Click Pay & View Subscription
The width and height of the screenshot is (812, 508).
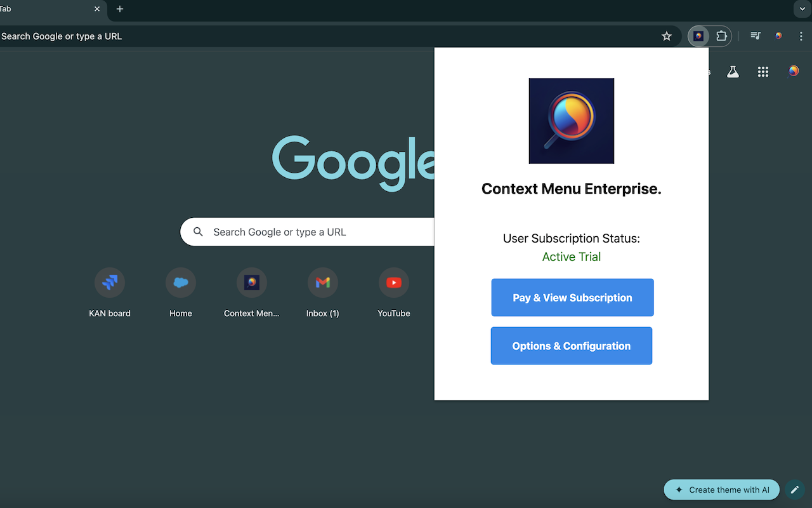point(572,297)
